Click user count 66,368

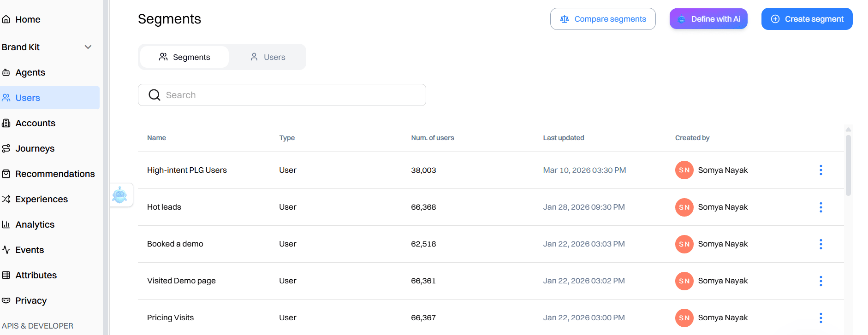point(423,207)
